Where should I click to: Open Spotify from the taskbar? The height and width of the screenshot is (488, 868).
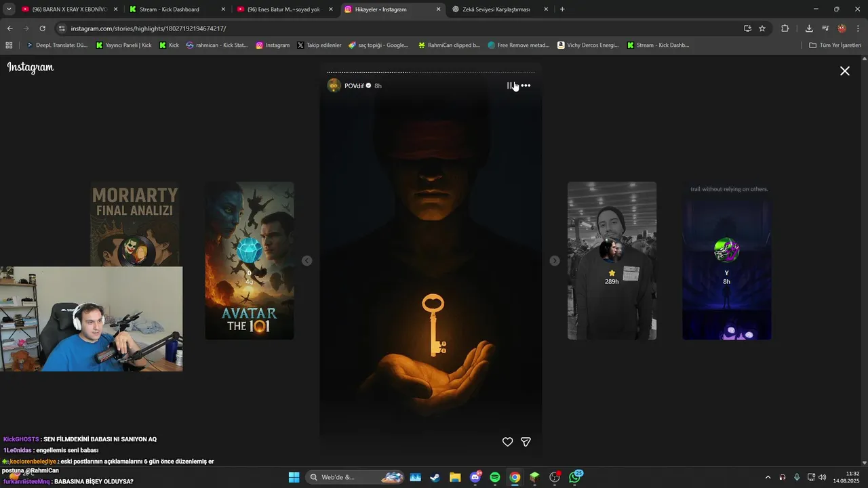[495, 477]
